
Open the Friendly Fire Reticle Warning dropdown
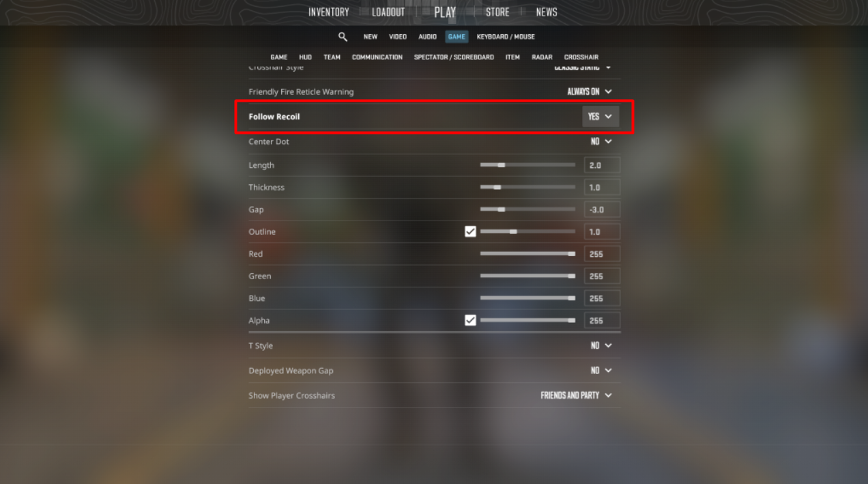click(590, 91)
